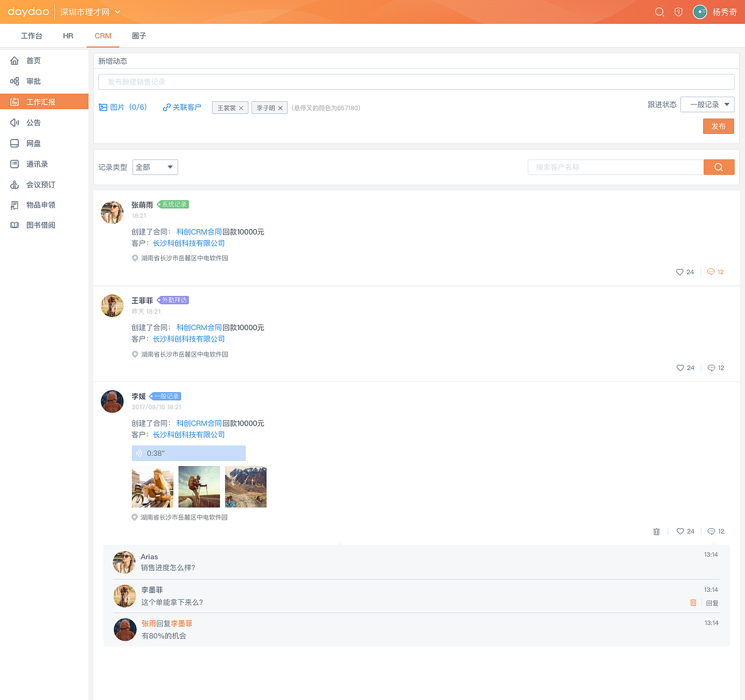Open 张萌雨's avatar
745x700 pixels.
tap(112, 212)
